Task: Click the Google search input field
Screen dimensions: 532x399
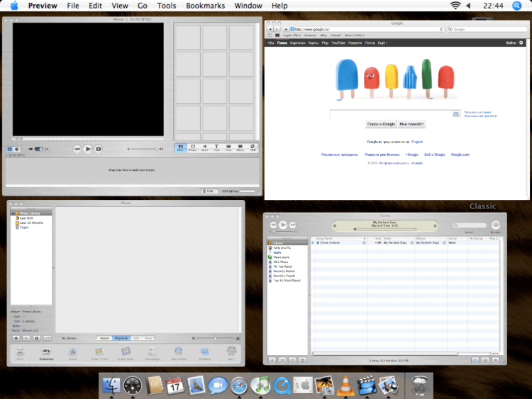Action: (x=391, y=114)
